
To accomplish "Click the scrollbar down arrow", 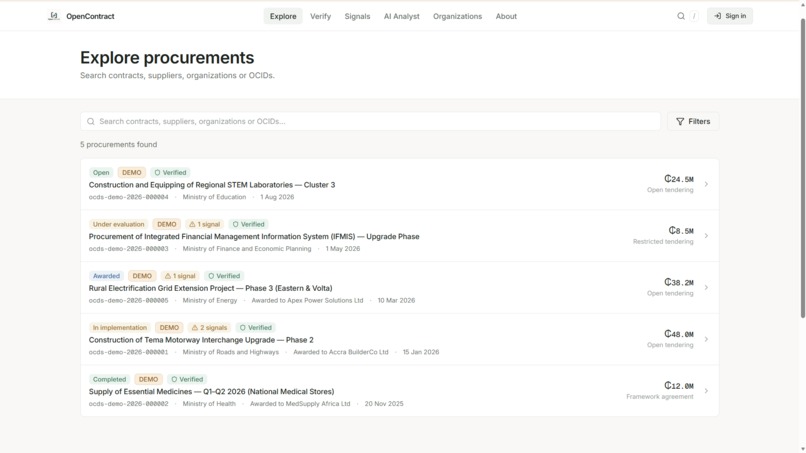I will (802, 449).
